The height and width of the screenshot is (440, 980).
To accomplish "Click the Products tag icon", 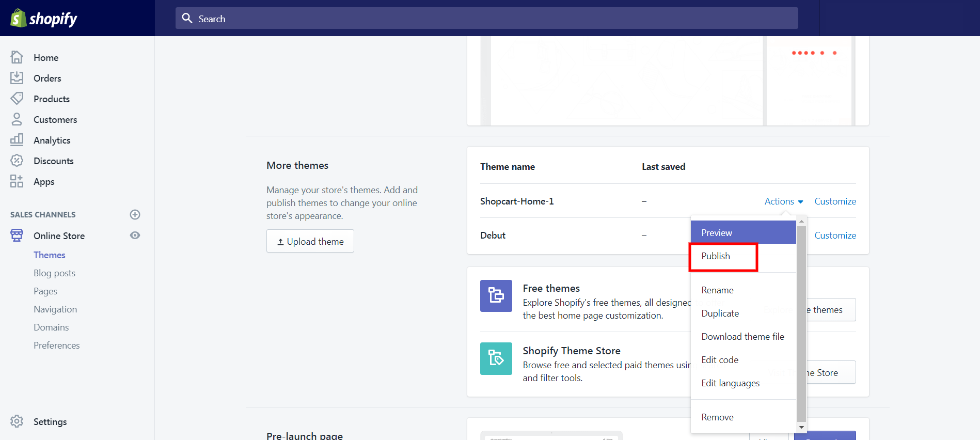I will click(x=17, y=99).
